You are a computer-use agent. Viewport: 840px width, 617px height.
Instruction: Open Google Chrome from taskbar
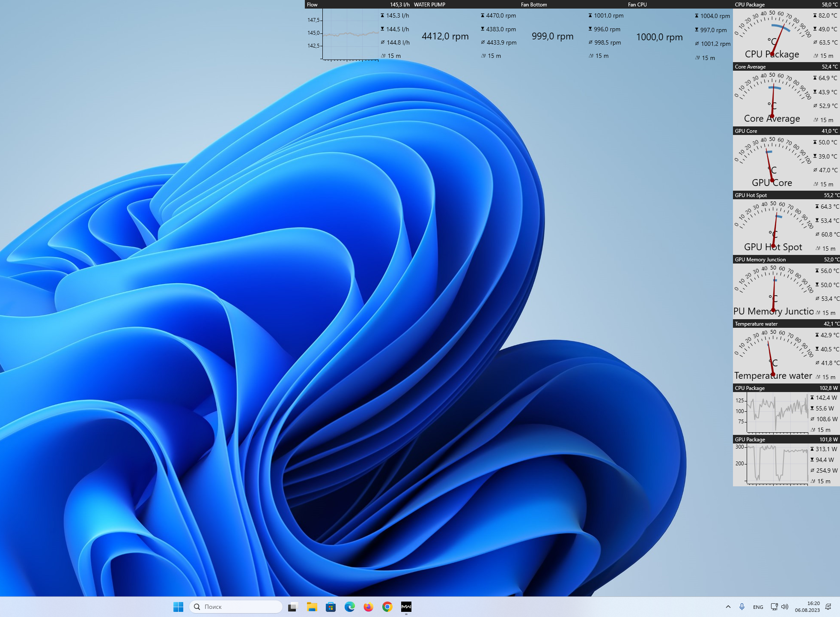coord(387,607)
